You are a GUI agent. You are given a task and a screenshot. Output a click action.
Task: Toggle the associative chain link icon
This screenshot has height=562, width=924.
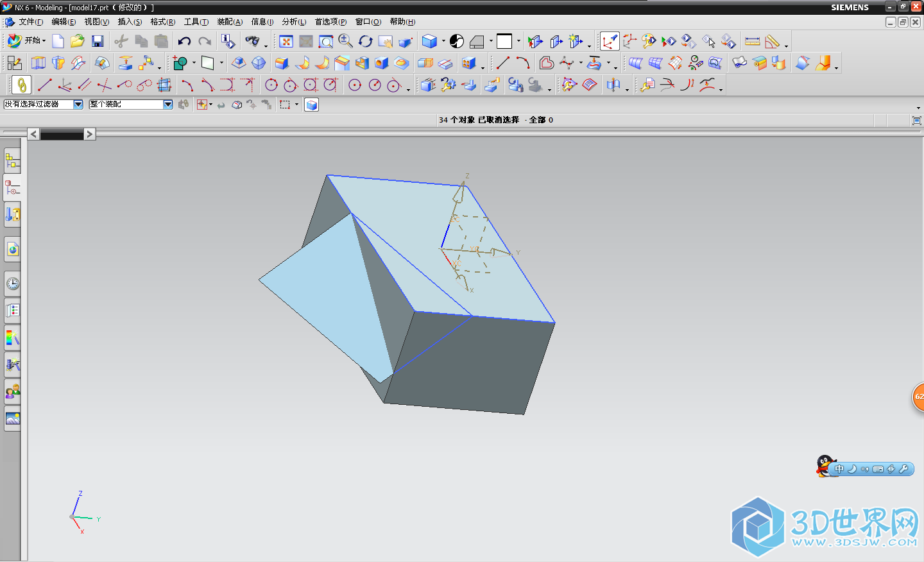click(x=21, y=85)
